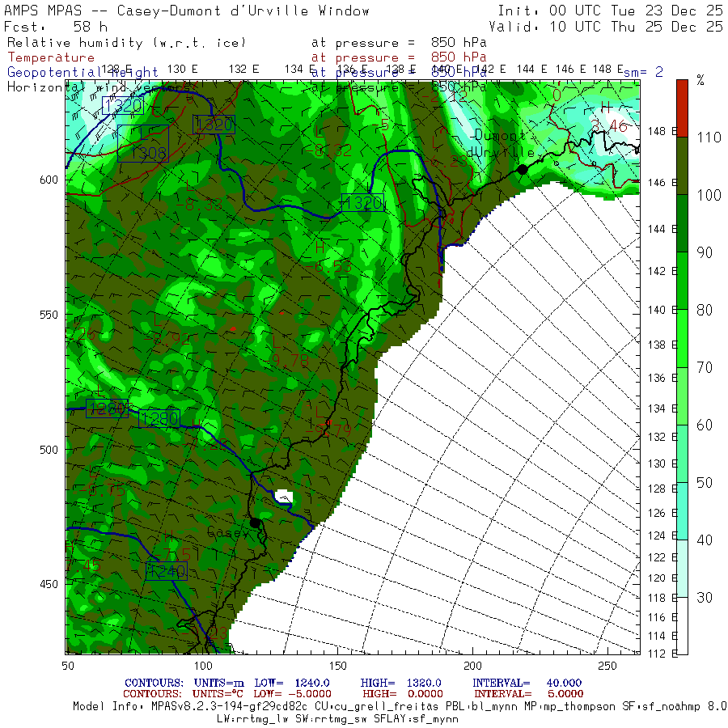728x728 pixels.
Task: Click the -8.75 temperature low label
Action: (102, 490)
